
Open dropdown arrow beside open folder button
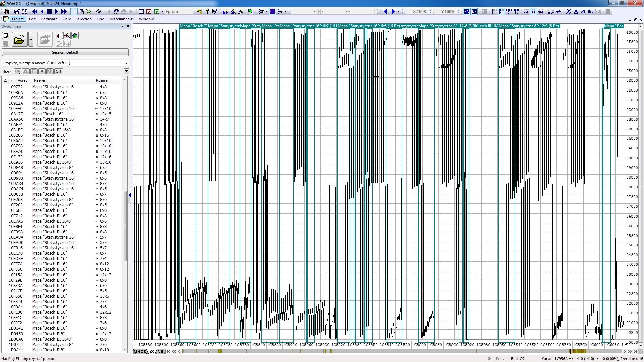pyautogui.click(x=31, y=40)
